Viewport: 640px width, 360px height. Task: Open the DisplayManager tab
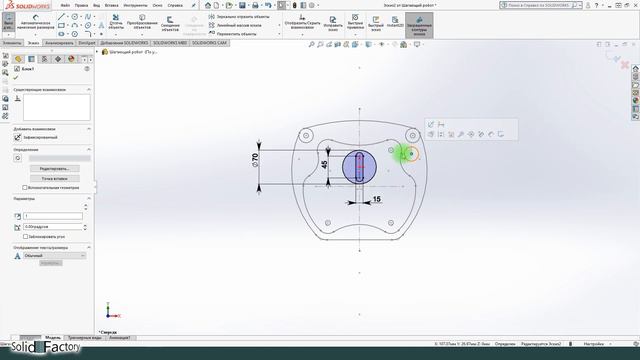tap(71, 59)
